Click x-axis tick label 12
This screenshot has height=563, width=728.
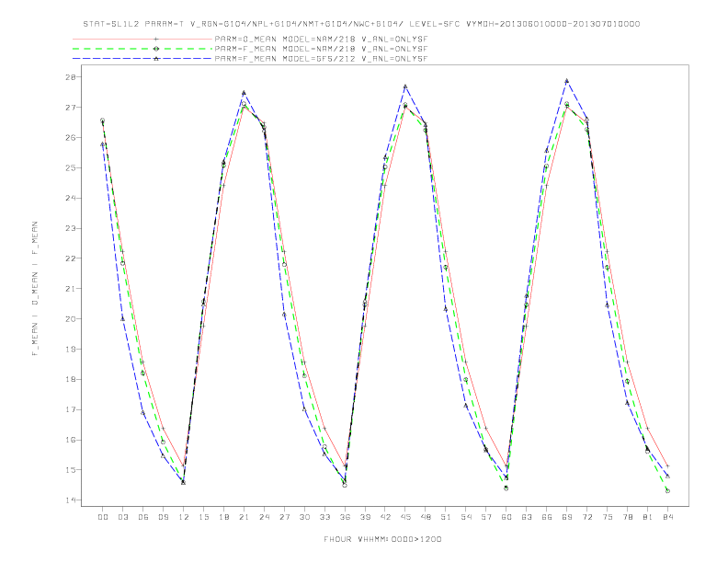tap(184, 517)
